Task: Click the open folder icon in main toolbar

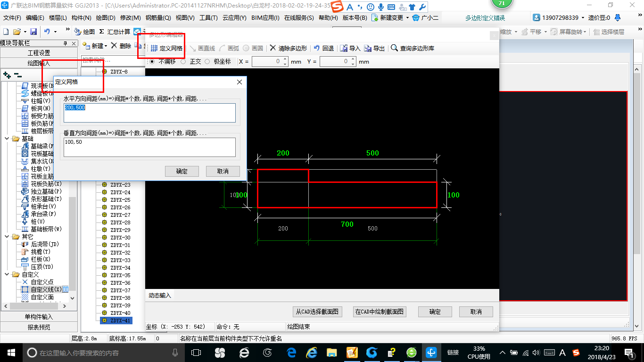Action: [x=17, y=32]
